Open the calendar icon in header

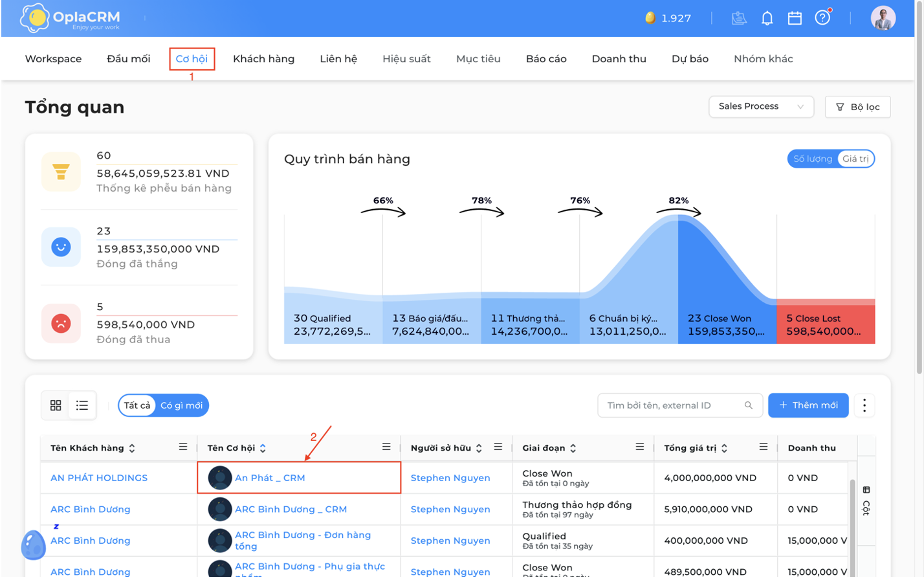(x=795, y=18)
